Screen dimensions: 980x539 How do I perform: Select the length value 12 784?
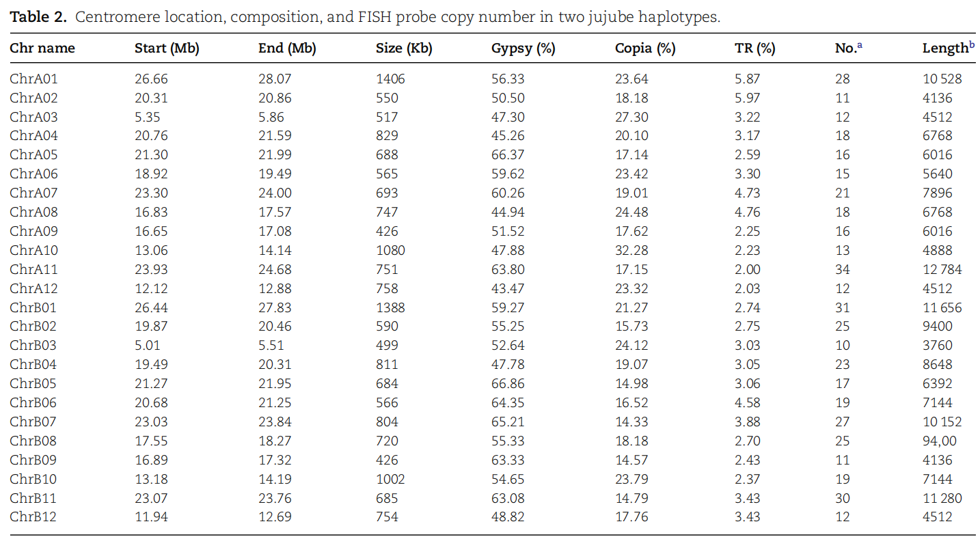pyautogui.click(x=942, y=269)
